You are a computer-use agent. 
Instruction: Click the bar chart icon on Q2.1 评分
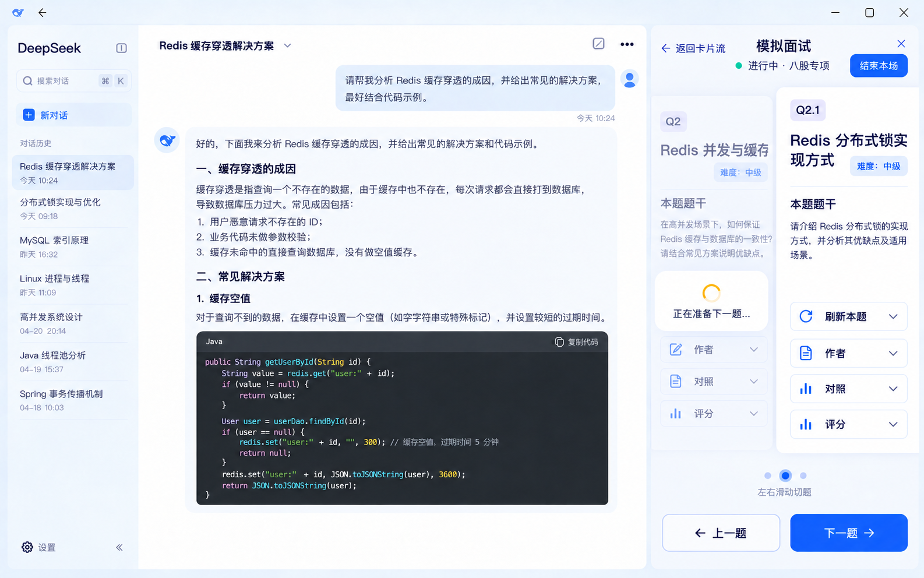pos(806,424)
